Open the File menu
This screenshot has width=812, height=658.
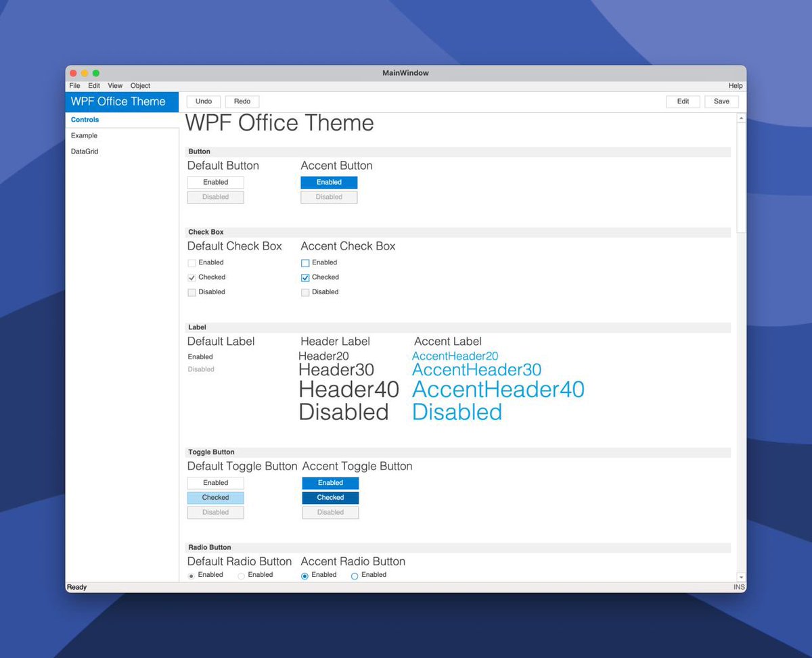tap(74, 86)
